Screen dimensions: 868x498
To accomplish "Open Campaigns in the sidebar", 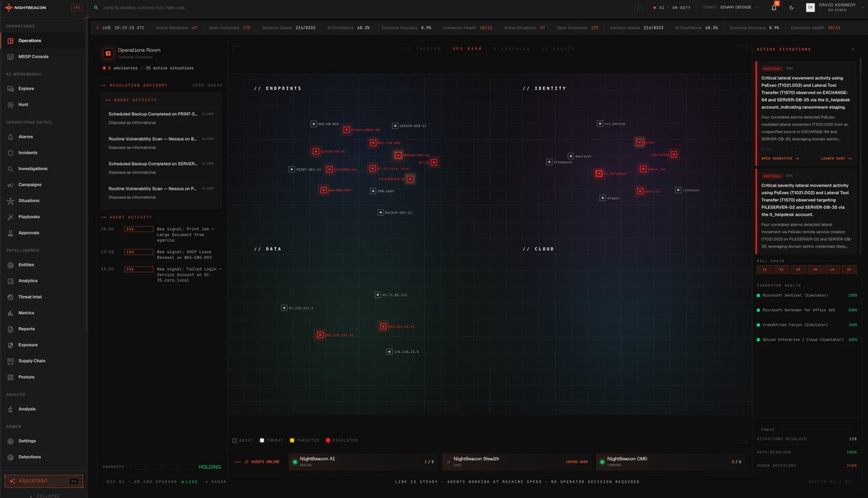I will [x=43, y=185].
